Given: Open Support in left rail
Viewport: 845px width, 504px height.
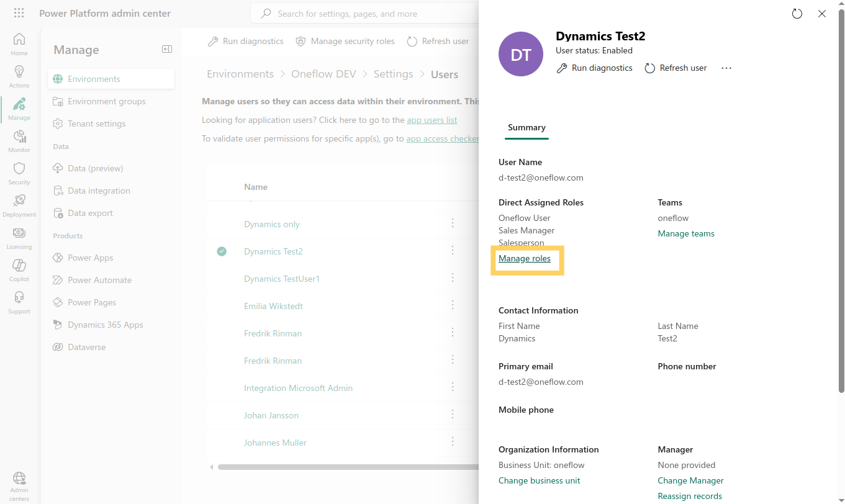Looking at the screenshot, I should [19, 302].
